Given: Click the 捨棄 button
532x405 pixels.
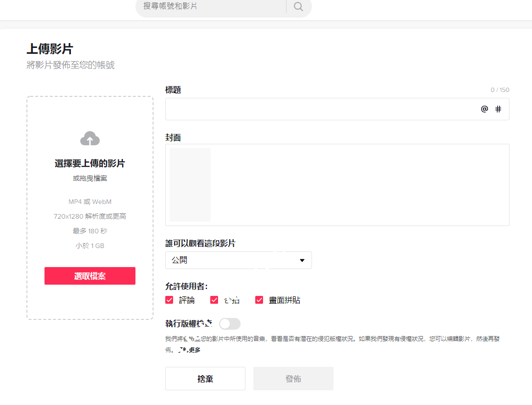Looking at the screenshot, I should point(205,379).
